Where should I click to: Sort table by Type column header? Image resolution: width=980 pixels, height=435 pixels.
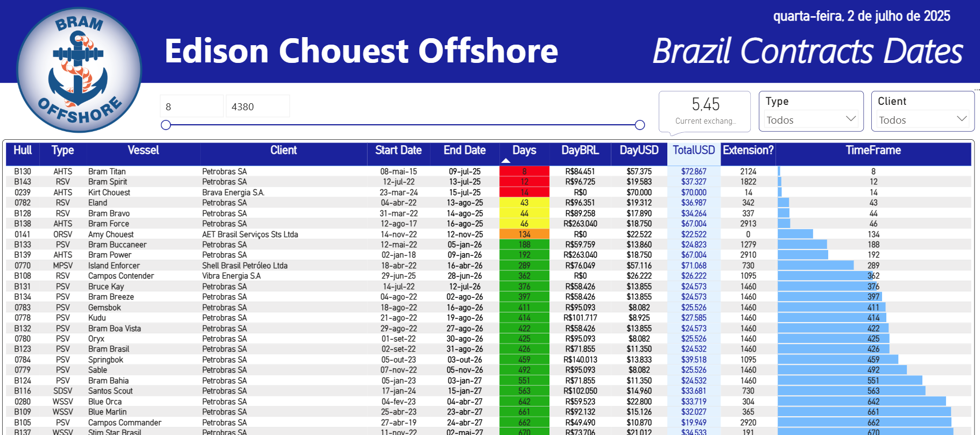tap(63, 151)
